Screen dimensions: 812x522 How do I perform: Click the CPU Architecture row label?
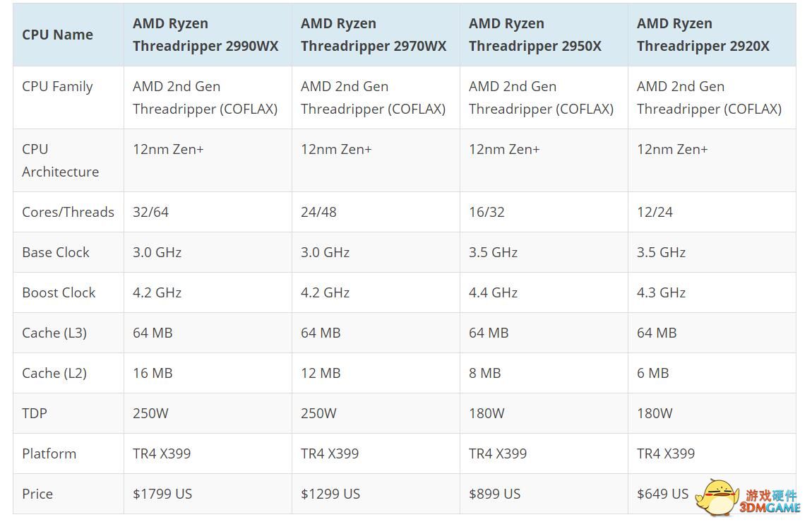tap(60, 160)
